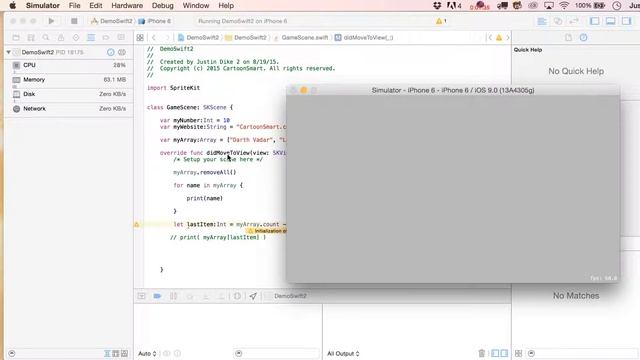Open the CPU gauge report
The height and width of the screenshot is (360, 640).
coord(69,65)
